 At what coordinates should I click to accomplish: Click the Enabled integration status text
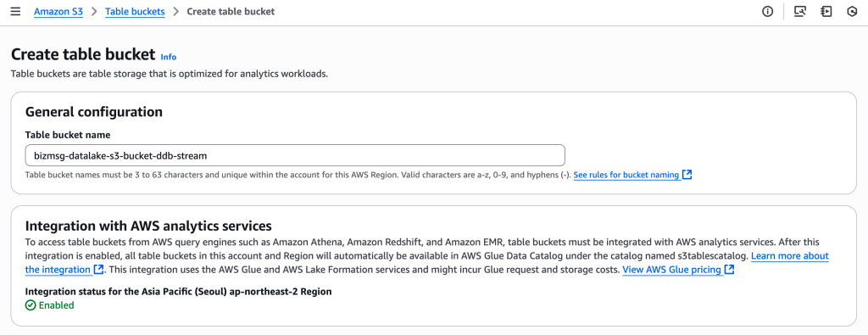(56, 305)
